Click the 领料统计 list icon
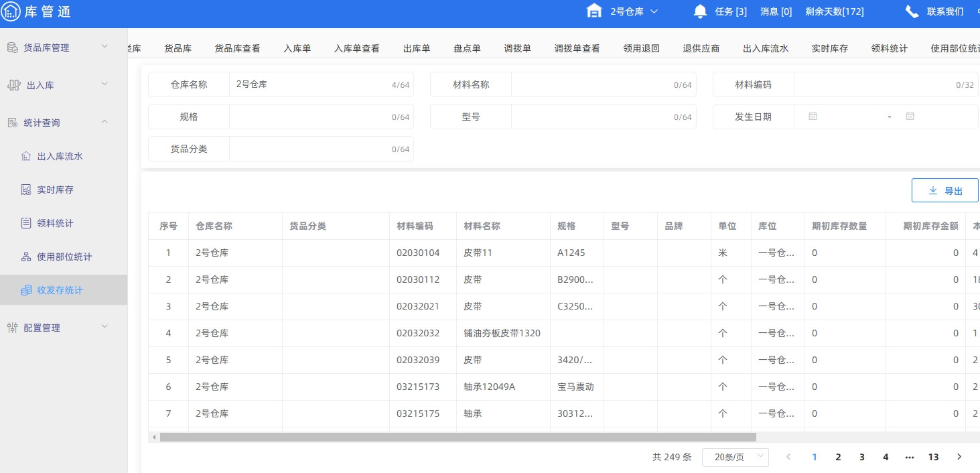The height and width of the screenshot is (473, 980). coord(26,223)
